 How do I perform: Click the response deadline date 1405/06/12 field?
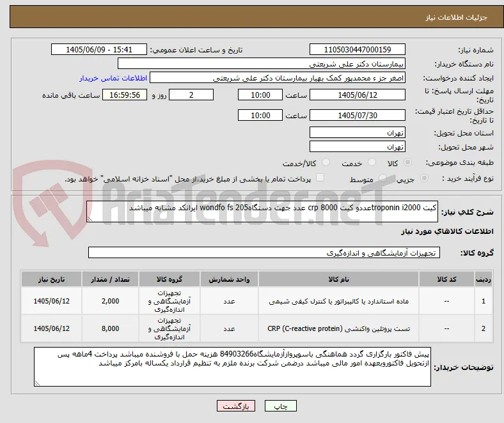click(358, 95)
